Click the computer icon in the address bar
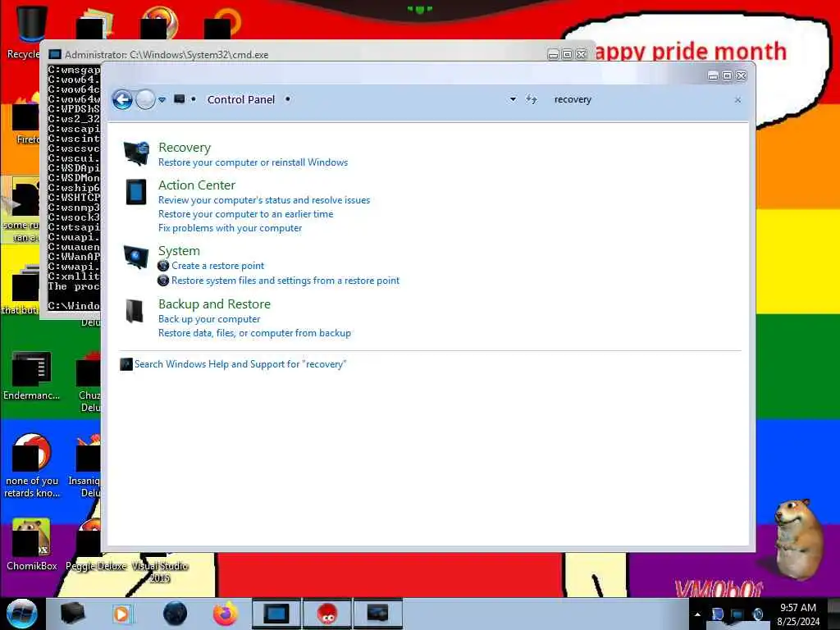Screen dimensions: 840x630 (x=180, y=99)
